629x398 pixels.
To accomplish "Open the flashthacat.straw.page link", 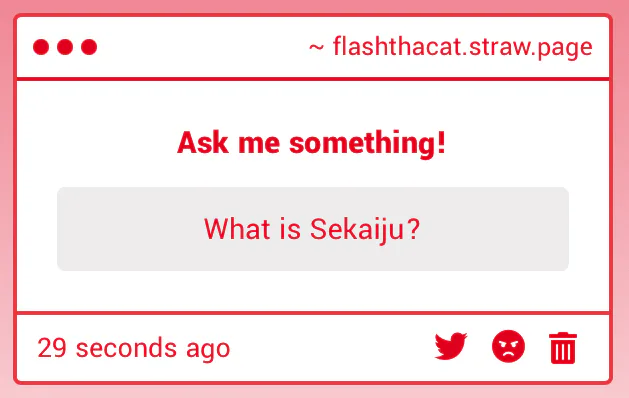I will point(463,47).
